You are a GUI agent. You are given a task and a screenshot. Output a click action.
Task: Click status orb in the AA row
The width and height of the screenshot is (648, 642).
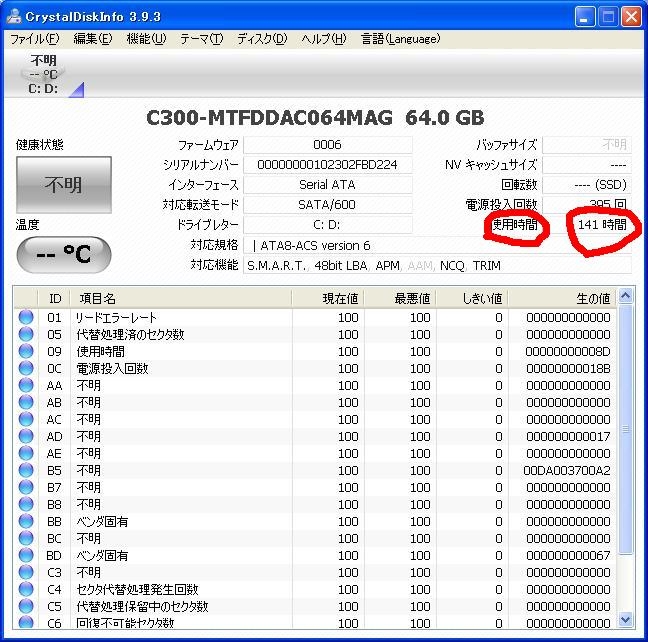tap(26, 385)
